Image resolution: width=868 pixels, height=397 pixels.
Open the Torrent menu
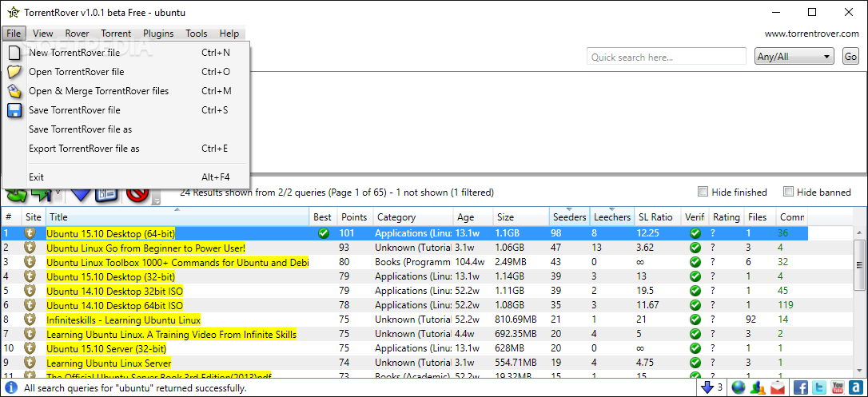(x=116, y=34)
